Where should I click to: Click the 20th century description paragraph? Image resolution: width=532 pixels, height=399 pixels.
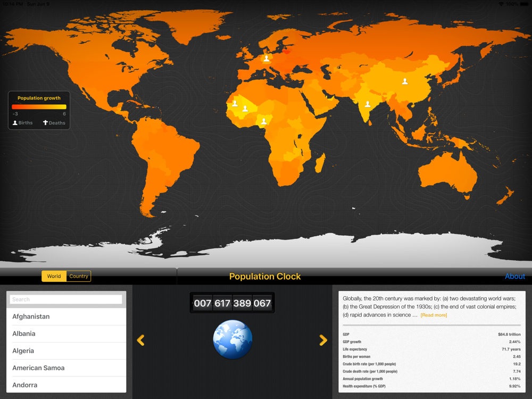(x=429, y=307)
